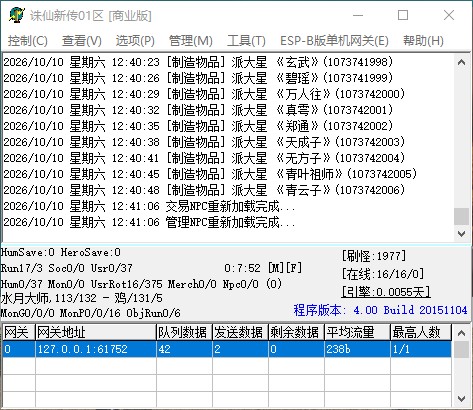Open the 控制(C) menu
The height and width of the screenshot is (410, 473).
click(x=28, y=41)
